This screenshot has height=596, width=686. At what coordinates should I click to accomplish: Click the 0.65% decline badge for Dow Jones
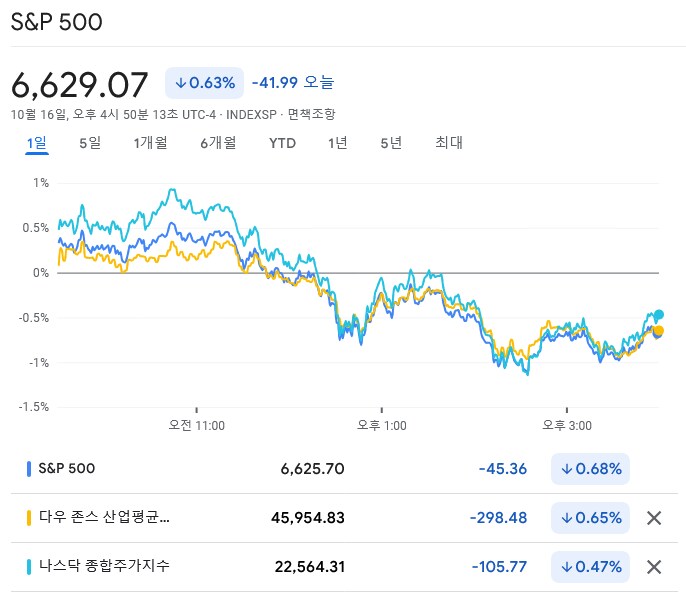[591, 518]
